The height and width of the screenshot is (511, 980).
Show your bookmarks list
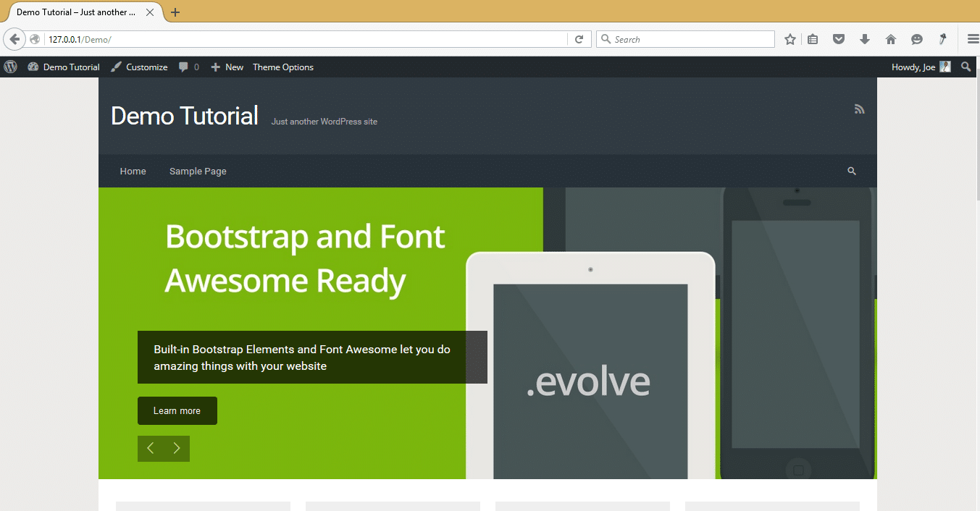(813, 39)
